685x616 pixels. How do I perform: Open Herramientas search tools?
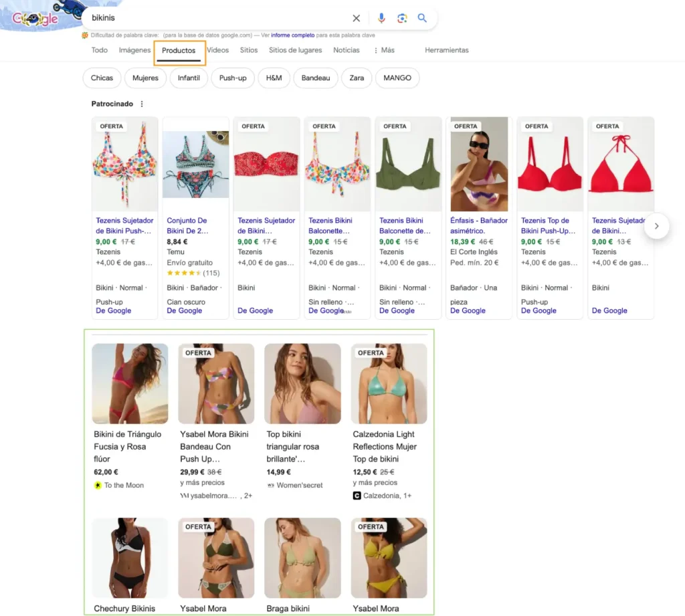tap(446, 50)
